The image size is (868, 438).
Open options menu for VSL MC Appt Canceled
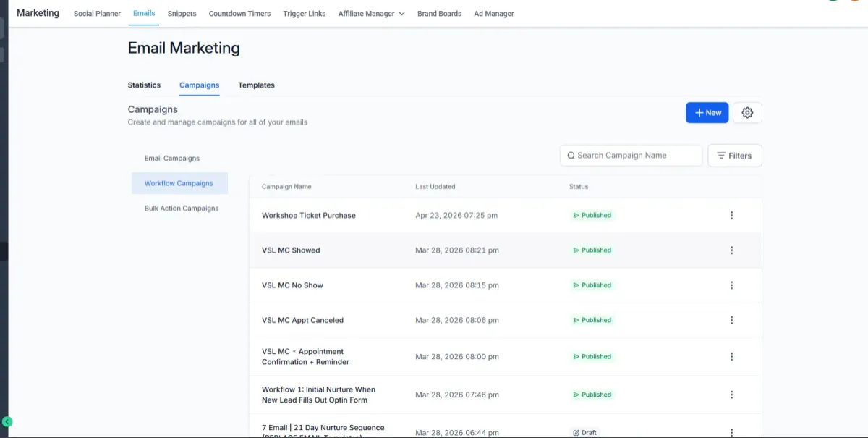(x=731, y=320)
